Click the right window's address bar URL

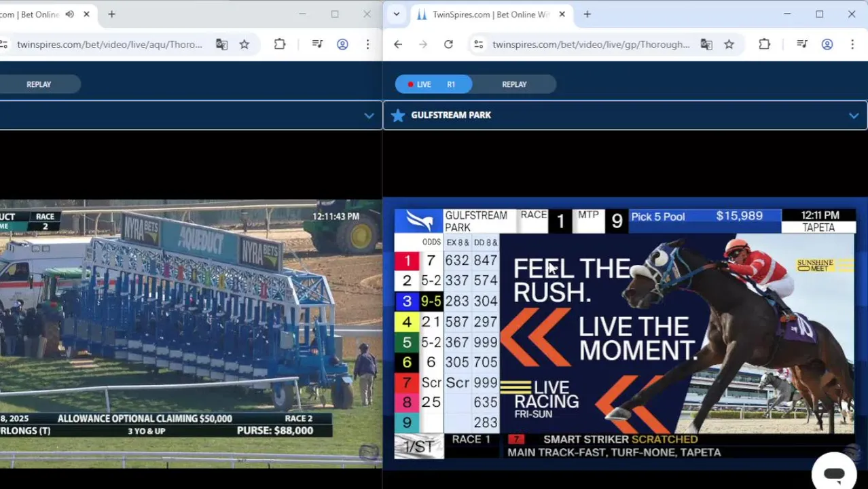(x=591, y=44)
